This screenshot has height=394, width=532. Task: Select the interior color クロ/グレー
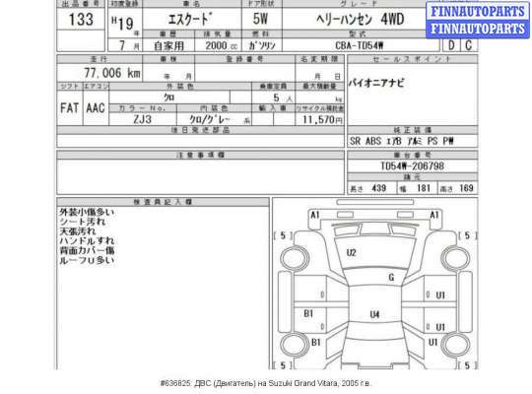(210, 119)
